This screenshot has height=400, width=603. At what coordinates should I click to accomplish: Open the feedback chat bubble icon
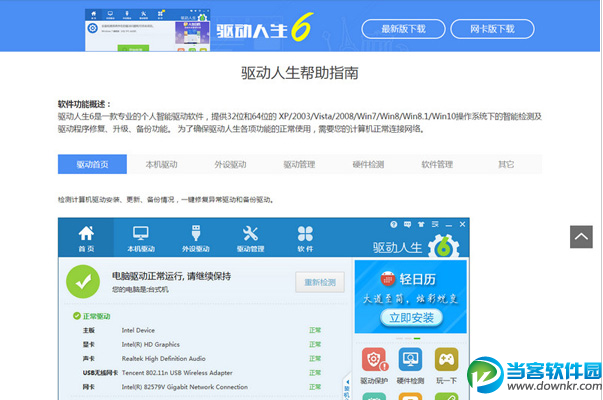tap(407, 224)
